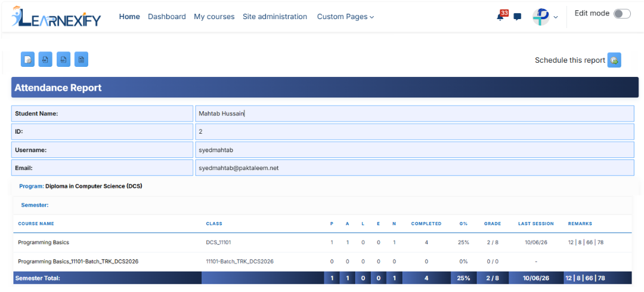Click 'Diploma in Computer Science (DCS)' program text

[x=94, y=186]
